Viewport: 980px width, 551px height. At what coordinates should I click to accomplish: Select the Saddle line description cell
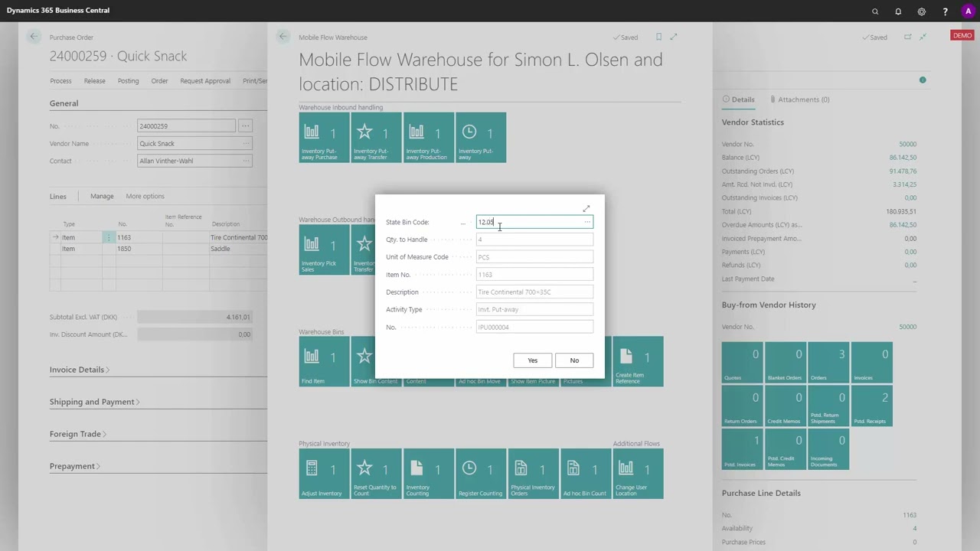(238, 249)
